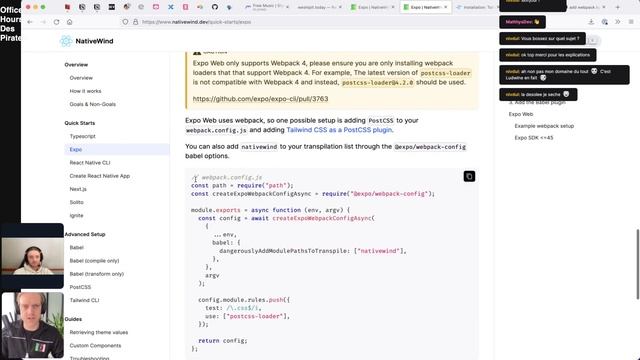Open the browser home icon
640x360 pixels.
[69, 22]
